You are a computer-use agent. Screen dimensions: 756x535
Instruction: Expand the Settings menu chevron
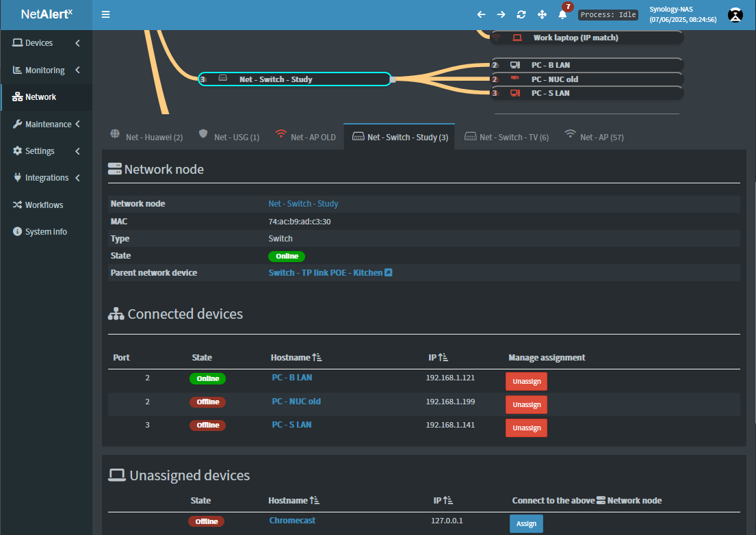coord(77,151)
